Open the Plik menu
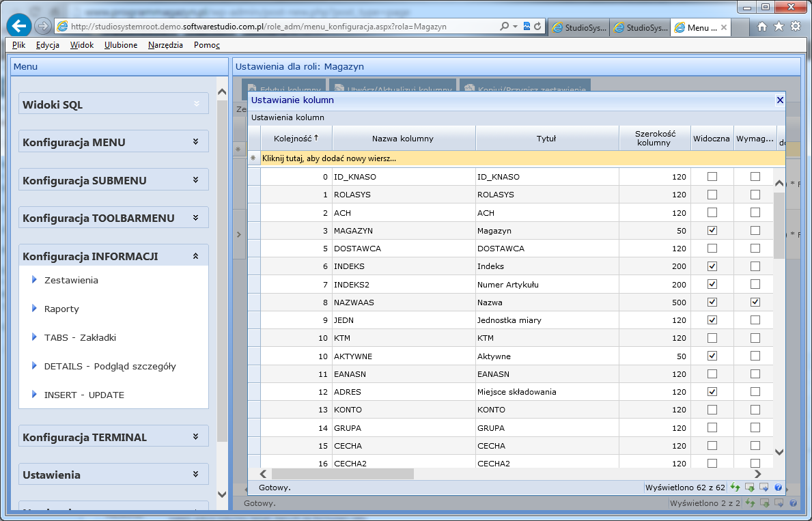 pos(18,45)
